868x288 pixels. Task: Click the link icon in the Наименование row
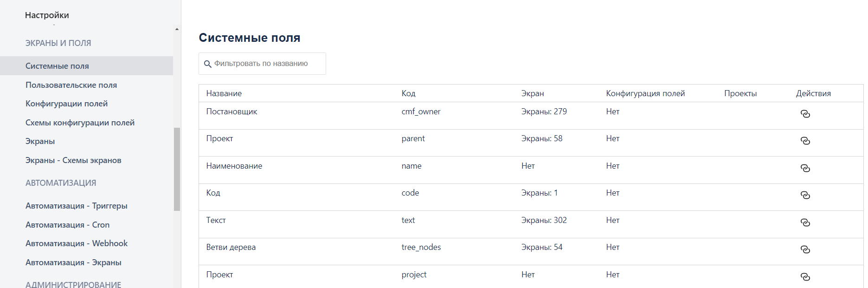click(805, 168)
